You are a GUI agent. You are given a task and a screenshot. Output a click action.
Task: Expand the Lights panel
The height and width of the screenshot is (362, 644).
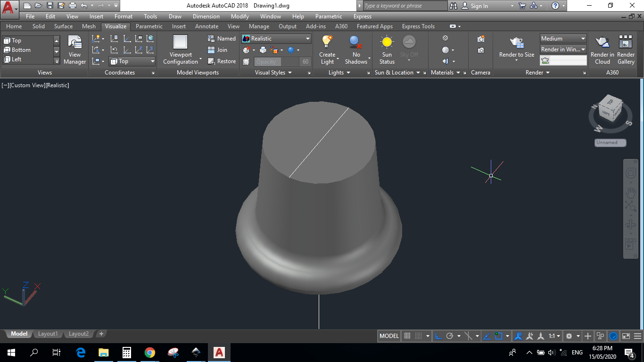click(x=339, y=73)
